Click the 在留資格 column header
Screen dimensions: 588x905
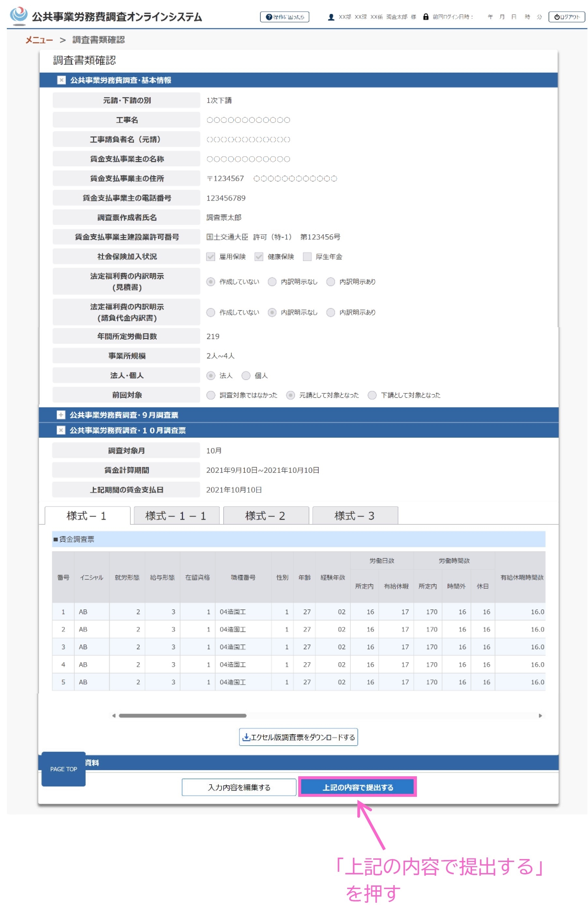pos(198,577)
